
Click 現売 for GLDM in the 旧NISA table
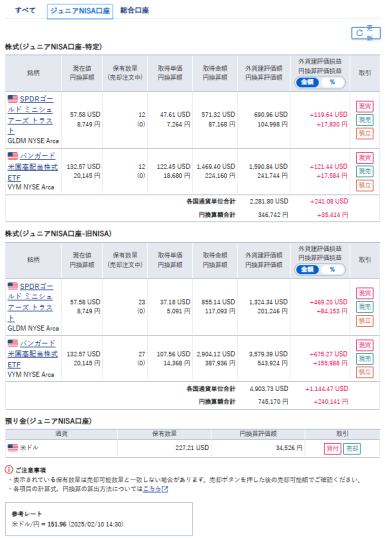(364, 307)
